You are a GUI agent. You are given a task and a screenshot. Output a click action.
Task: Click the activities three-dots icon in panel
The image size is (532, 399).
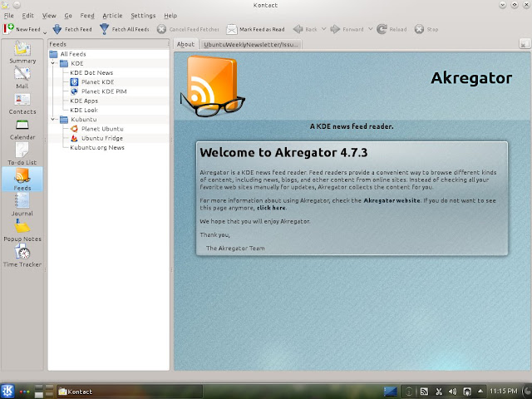(24, 392)
